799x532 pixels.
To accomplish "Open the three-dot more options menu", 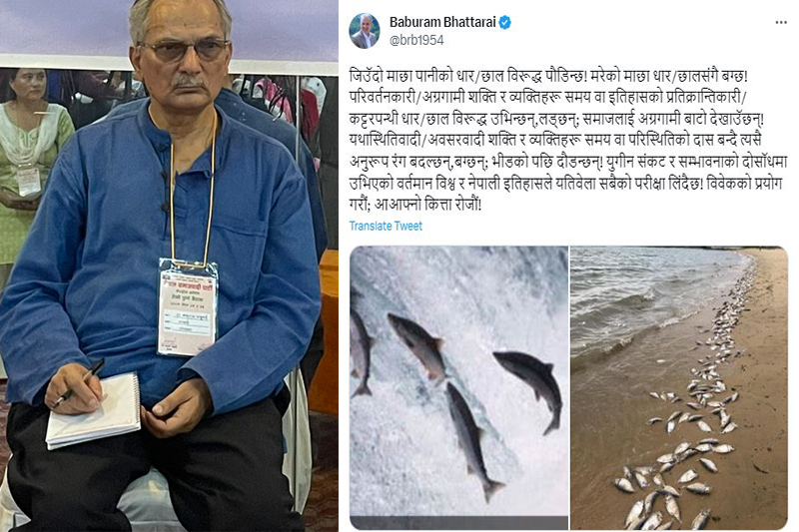I will [x=781, y=22].
